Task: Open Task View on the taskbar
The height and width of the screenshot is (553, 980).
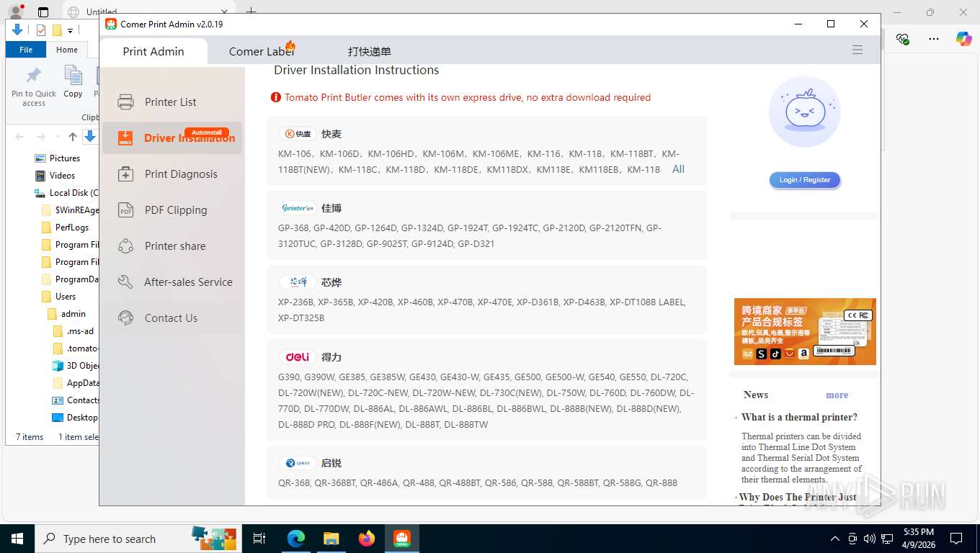Action: coord(259,539)
